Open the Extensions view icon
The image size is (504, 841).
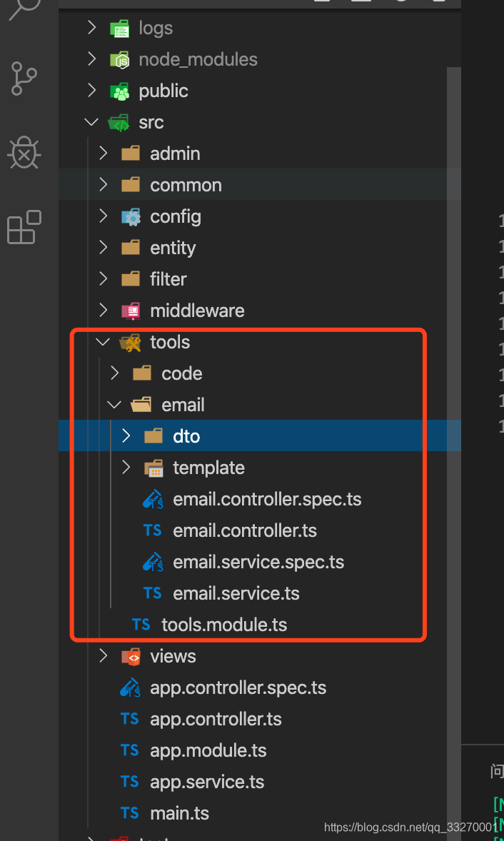[x=24, y=228]
